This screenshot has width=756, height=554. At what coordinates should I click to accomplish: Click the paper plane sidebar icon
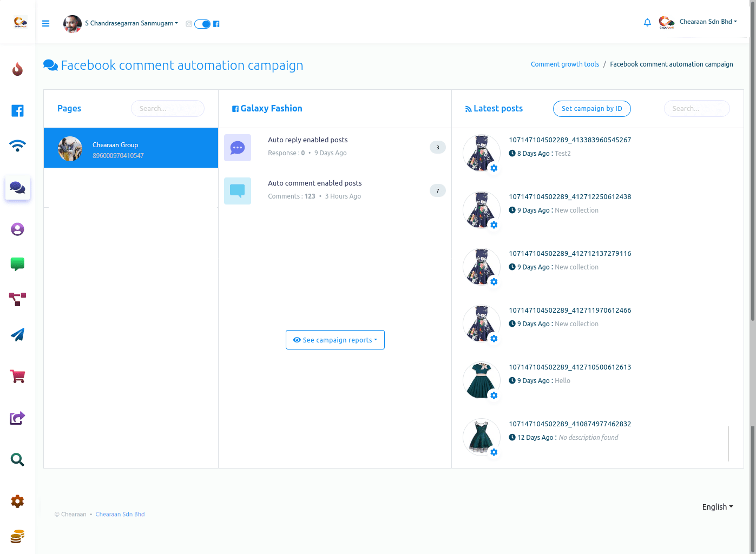[17, 335]
